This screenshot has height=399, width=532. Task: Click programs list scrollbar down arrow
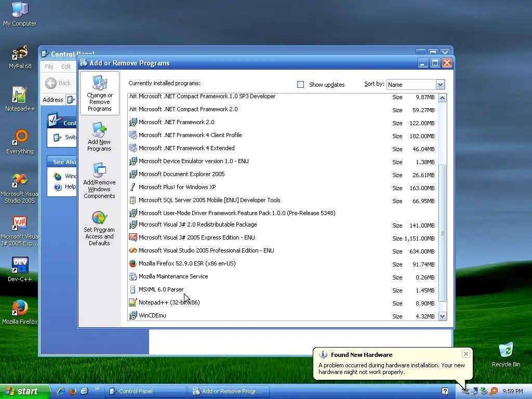[443, 316]
